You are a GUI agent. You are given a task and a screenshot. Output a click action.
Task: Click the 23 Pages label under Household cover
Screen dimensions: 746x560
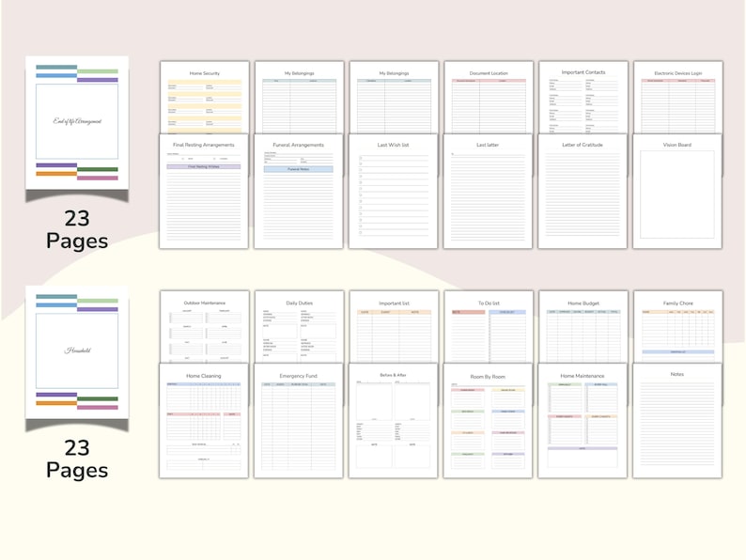(x=77, y=459)
